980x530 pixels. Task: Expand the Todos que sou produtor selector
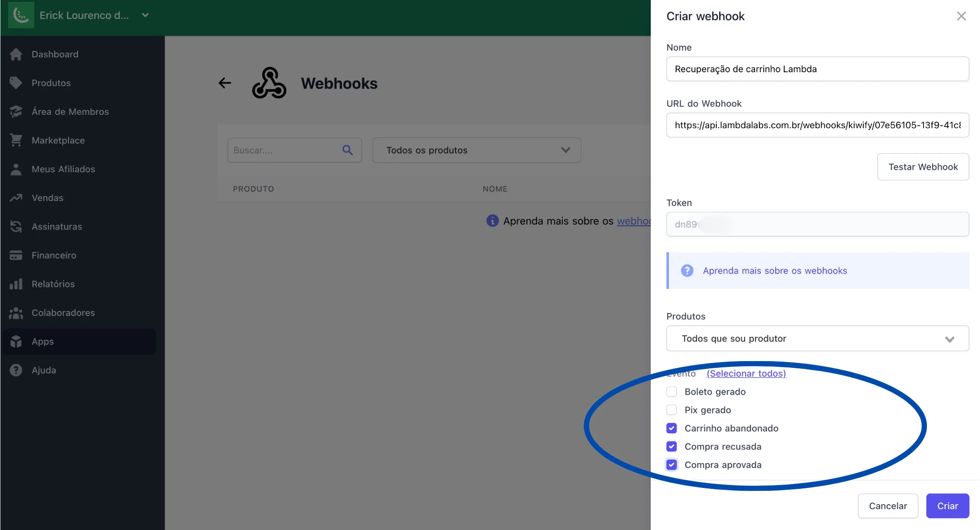(950, 338)
